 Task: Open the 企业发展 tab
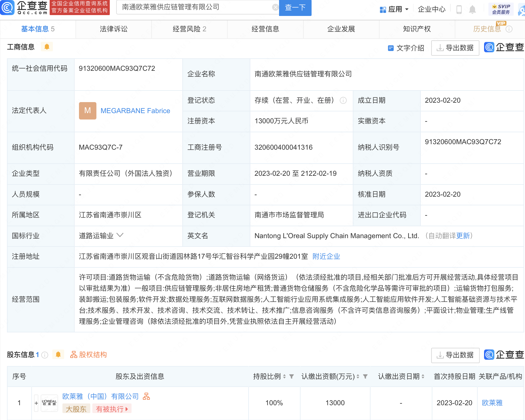pyautogui.click(x=341, y=29)
